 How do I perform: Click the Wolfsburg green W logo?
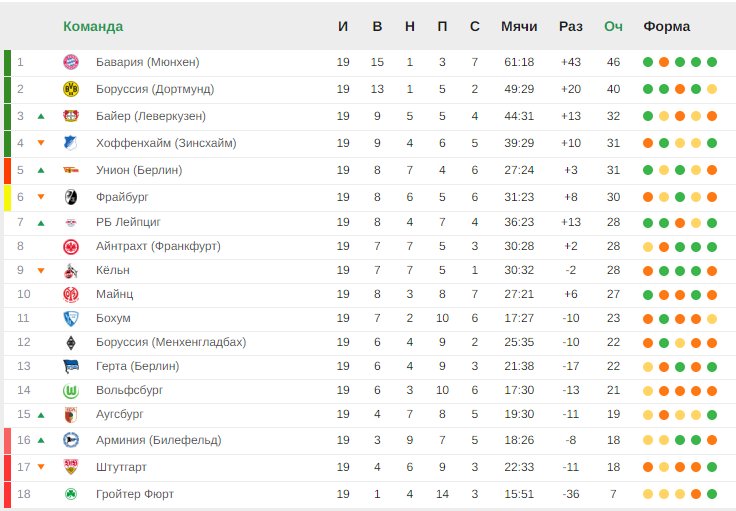pyautogui.click(x=71, y=391)
